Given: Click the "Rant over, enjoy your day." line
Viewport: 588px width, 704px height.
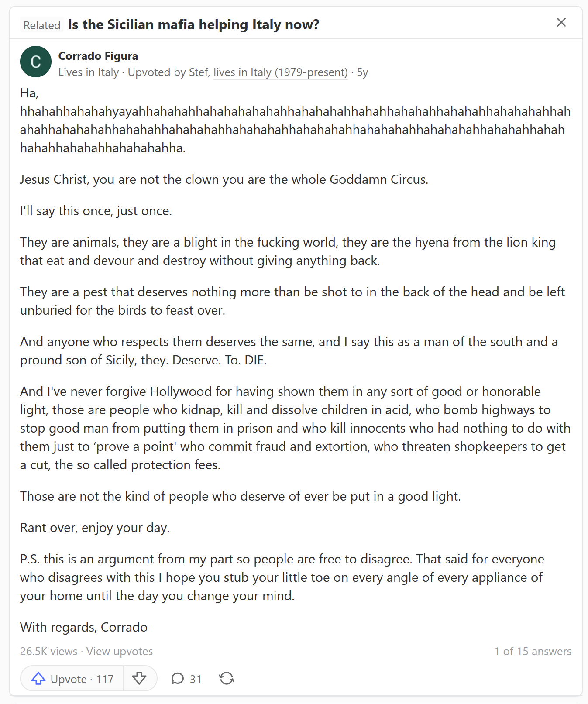Looking at the screenshot, I should pos(95,528).
